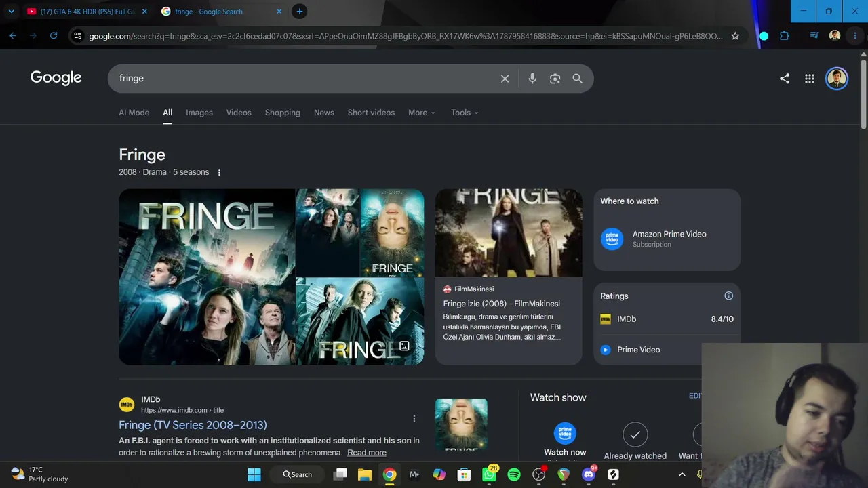Open the IMDb result thumbnail image
This screenshot has width=868, height=488.
coord(461,424)
